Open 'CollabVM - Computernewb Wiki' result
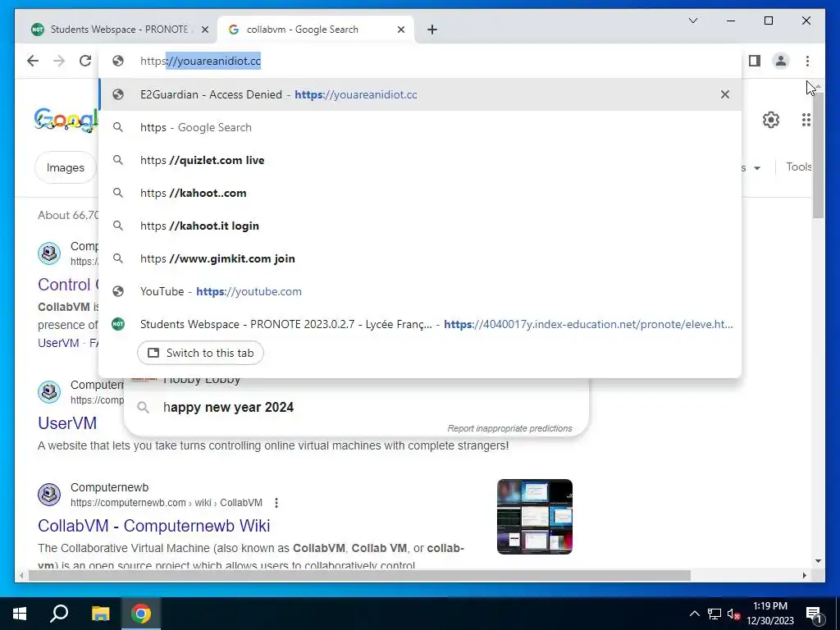The height and width of the screenshot is (630, 840). [153, 526]
